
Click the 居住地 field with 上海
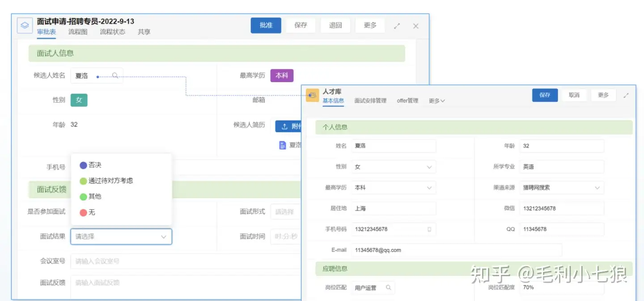point(394,208)
